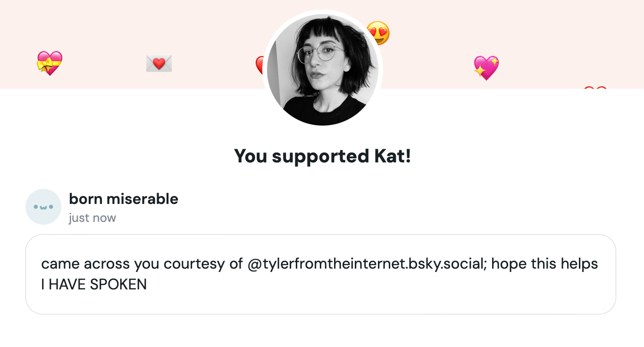The width and height of the screenshot is (644, 347).
Task: Open the "born miserable" supporter name
Action: pos(124,199)
